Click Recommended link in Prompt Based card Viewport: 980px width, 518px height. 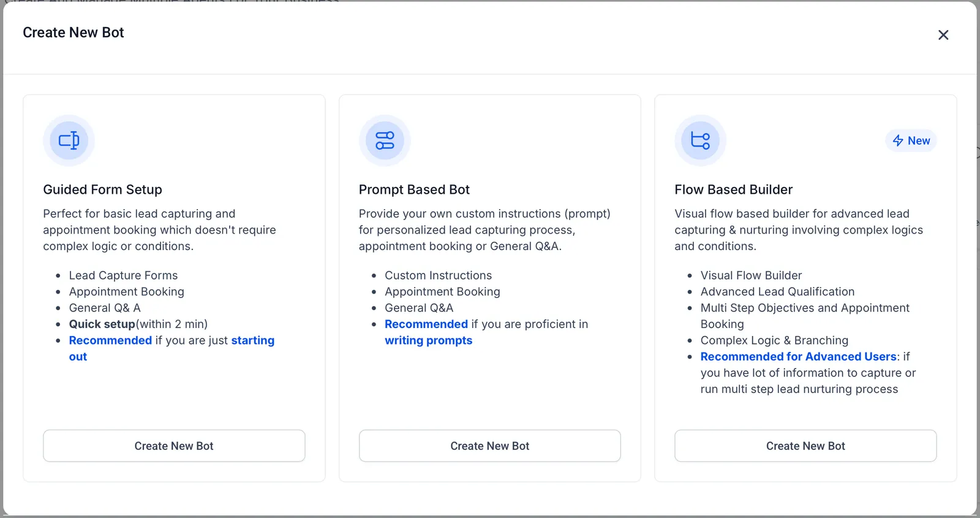click(x=426, y=324)
